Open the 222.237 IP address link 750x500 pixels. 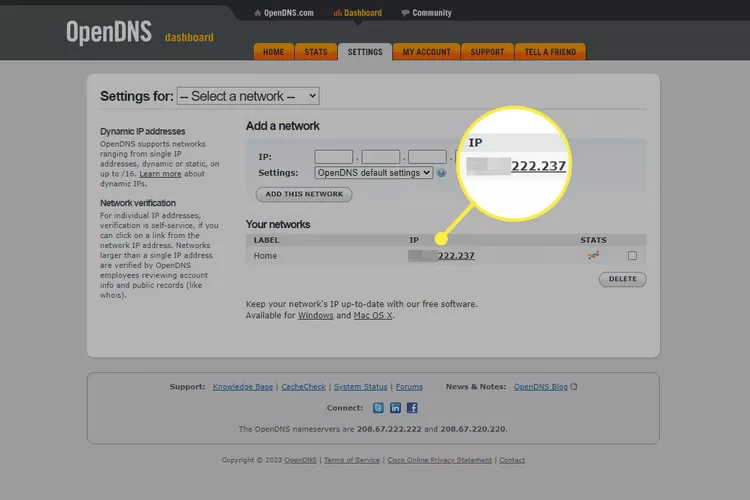point(456,256)
